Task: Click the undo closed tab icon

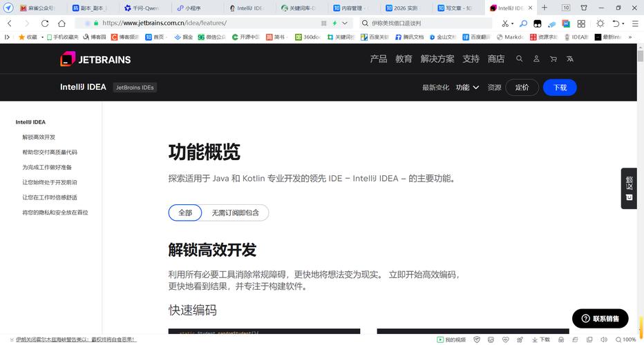Action: coord(615,23)
